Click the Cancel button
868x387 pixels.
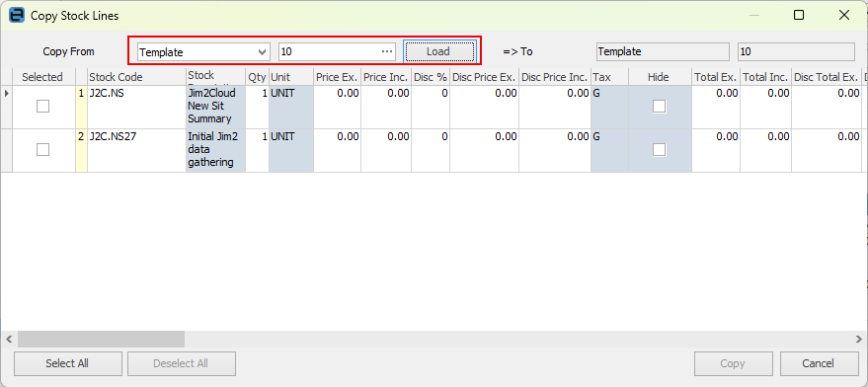tap(819, 363)
